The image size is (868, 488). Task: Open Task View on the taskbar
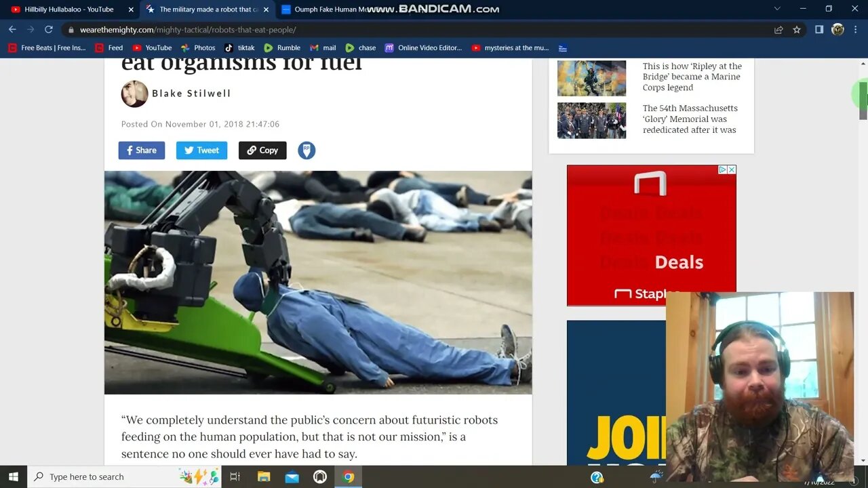coord(235,476)
